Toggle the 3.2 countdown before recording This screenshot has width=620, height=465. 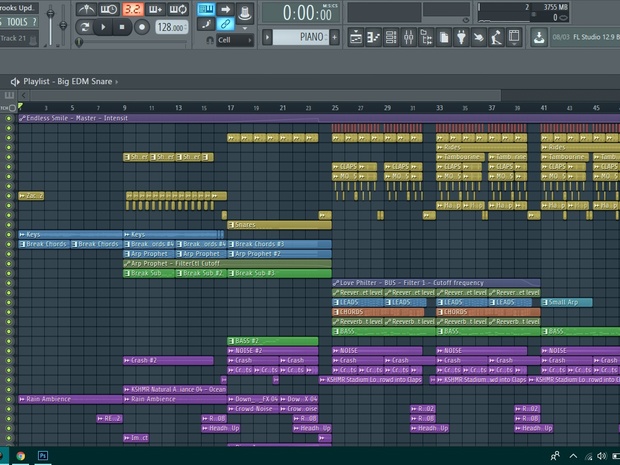point(132,9)
